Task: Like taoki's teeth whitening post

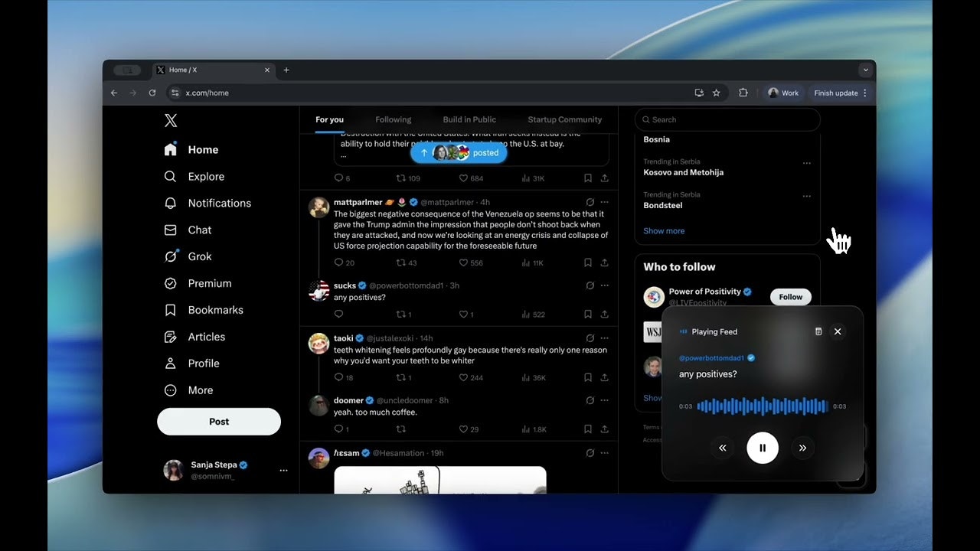Action: pyautogui.click(x=470, y=378)
